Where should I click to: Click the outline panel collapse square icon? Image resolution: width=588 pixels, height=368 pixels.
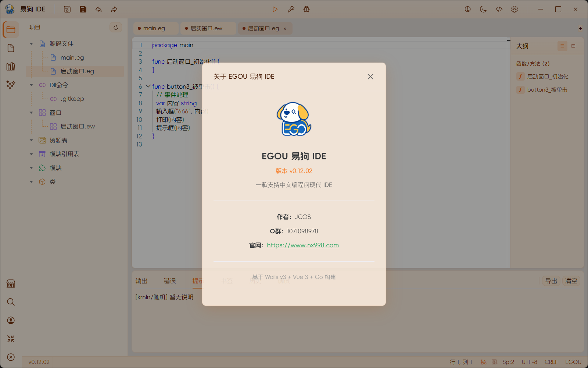point(573,46)
